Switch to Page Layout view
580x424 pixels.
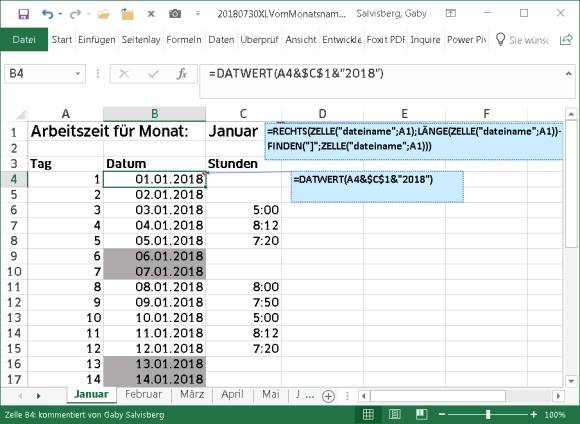[x=395, y=414]
